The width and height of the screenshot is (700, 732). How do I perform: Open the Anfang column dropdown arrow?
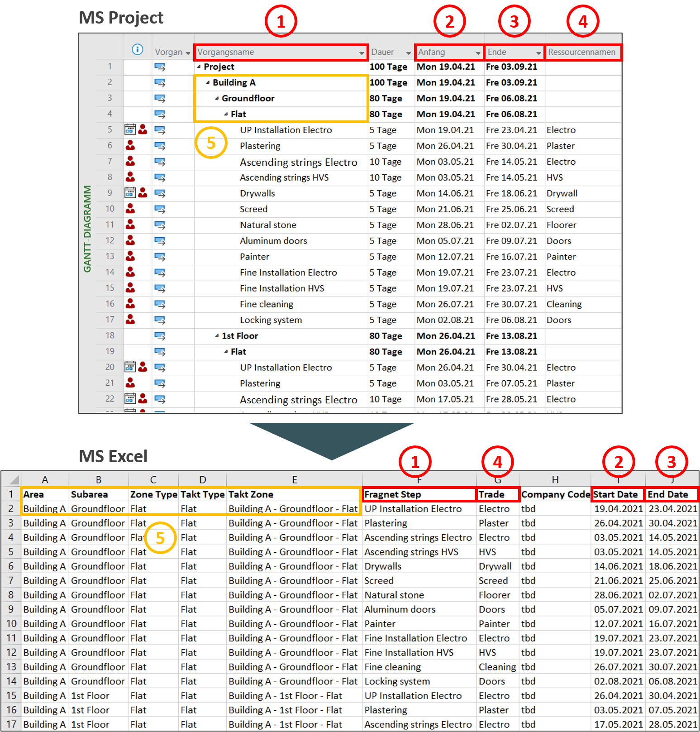(x=478, y=53)
